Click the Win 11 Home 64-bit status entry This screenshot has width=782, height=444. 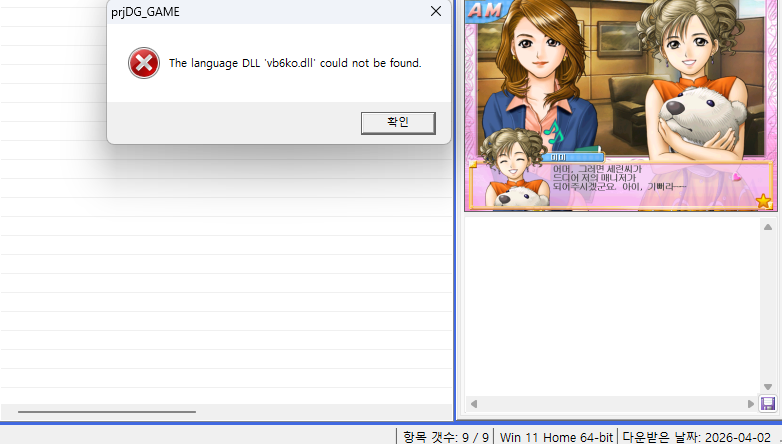(x=556, y=437)
